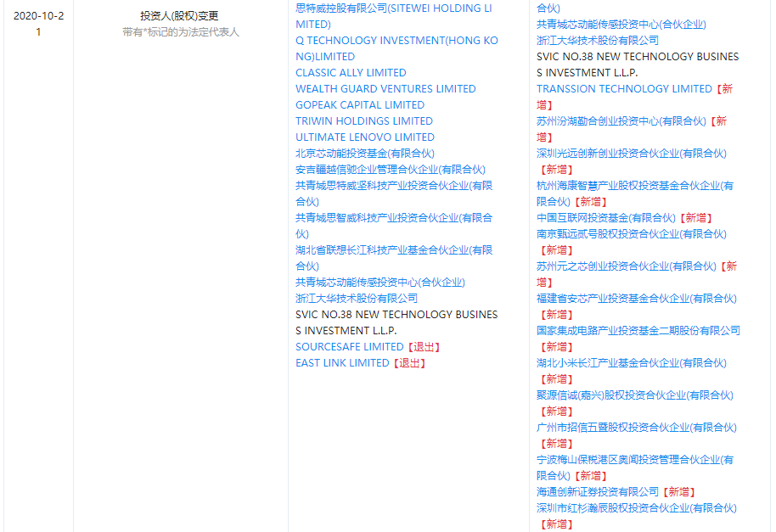Click the note 带有*标记的为法定代表人
This screenshot has height=532, width=776.
click(x=181, y=32)
